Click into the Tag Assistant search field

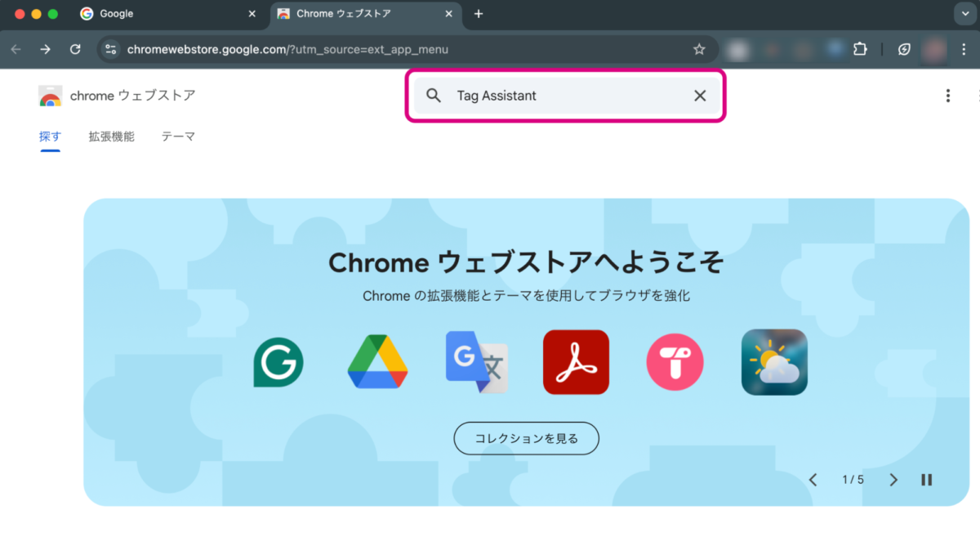coord(567,96)
